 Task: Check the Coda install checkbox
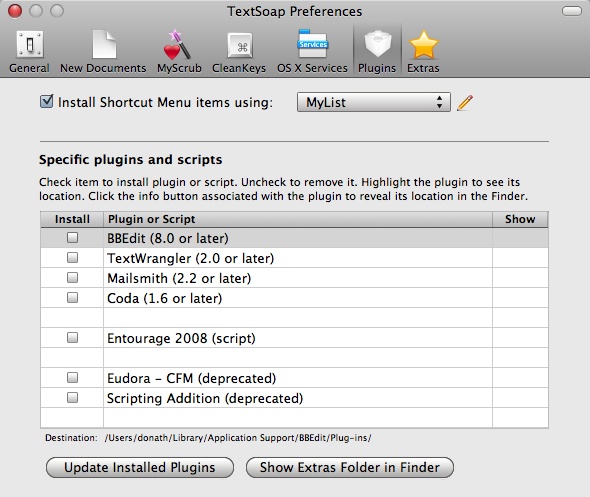pos(72,298)
